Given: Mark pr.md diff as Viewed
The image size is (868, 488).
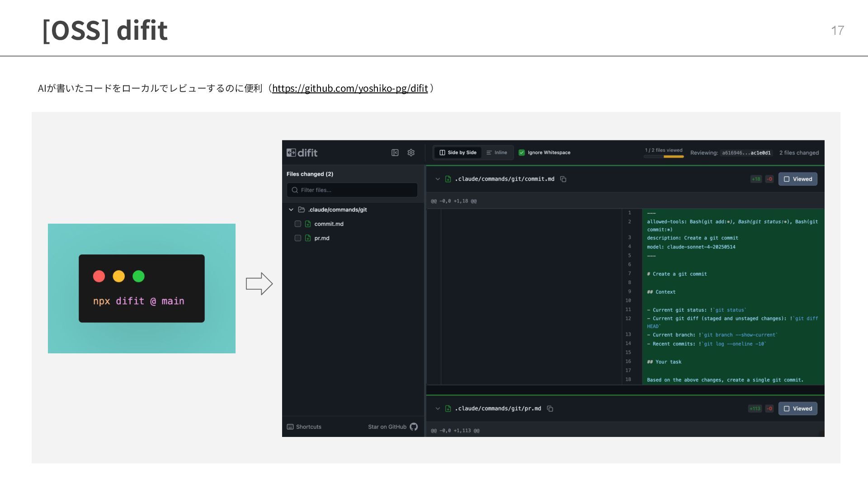Looking at the screenshot, I should click(797, 408).
